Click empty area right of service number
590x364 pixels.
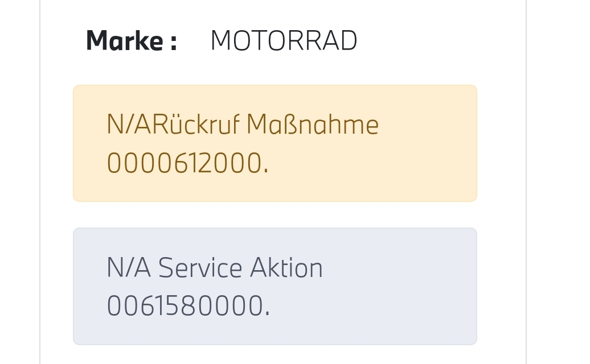pos(370,307)
